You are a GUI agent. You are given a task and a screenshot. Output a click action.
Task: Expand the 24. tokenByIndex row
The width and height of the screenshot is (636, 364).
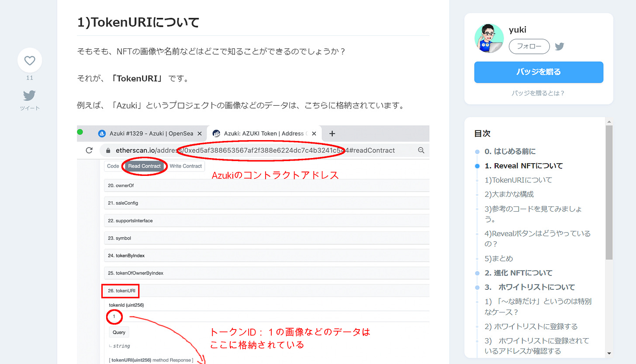pos(266,255)
